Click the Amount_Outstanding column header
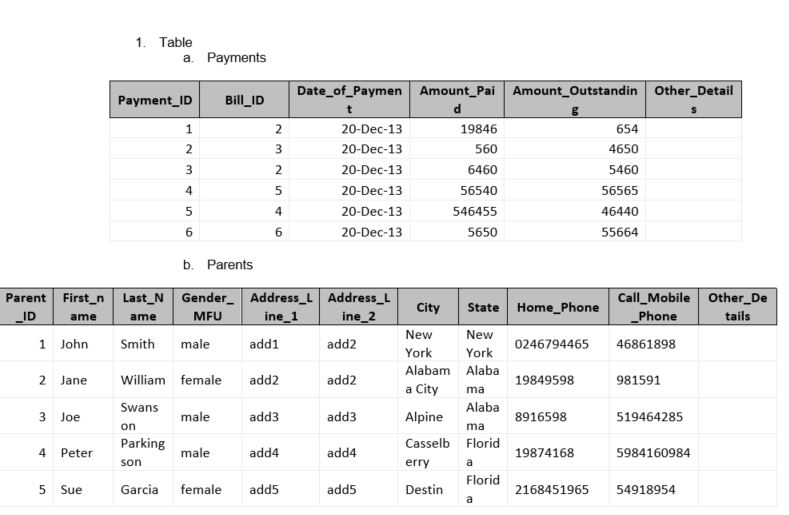This screenshot has height=515, width=789. (574, 99)
